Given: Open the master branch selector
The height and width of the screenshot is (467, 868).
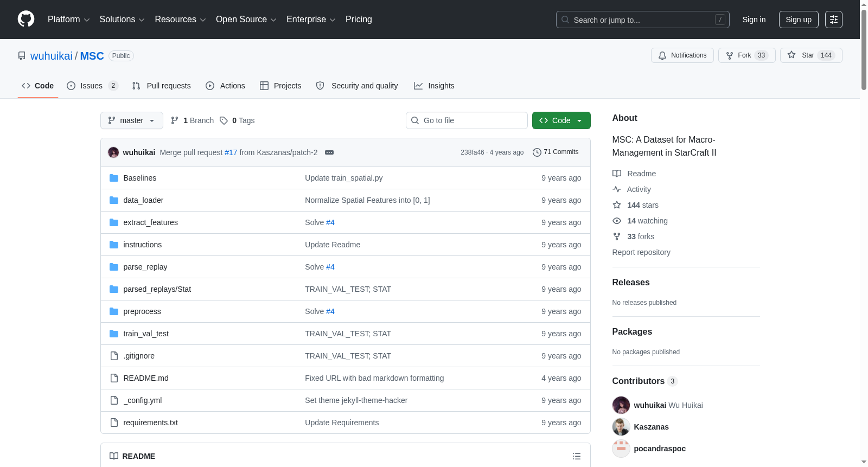Looking at the screenshot, I should click(x=132, y=120).
